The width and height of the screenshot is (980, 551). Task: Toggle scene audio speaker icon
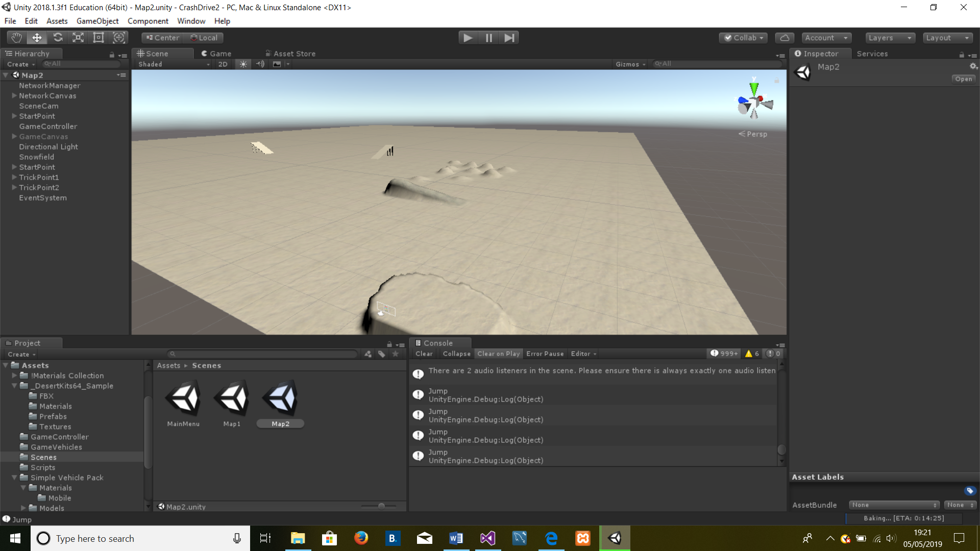pos(260,64)
